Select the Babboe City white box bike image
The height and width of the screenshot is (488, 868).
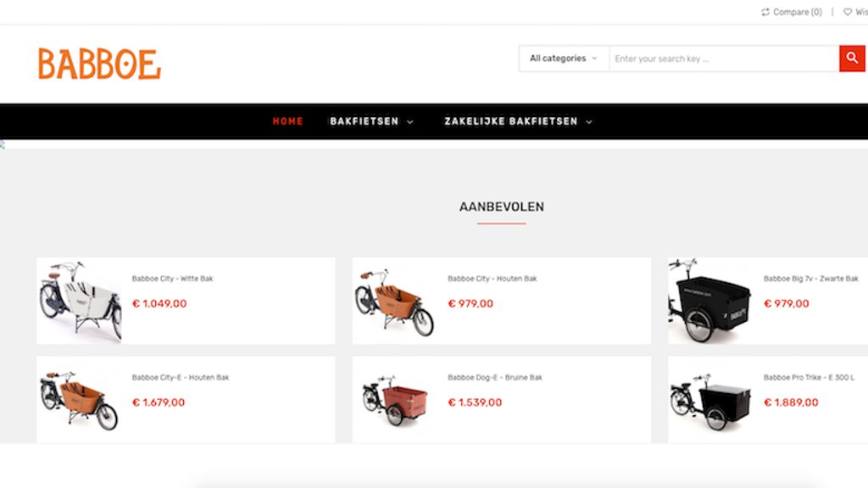pyautogui.click(x=80, y=301)
